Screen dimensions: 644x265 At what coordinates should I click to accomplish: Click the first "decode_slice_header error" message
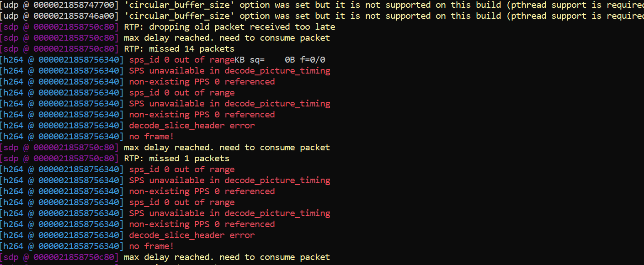point(192,126)
